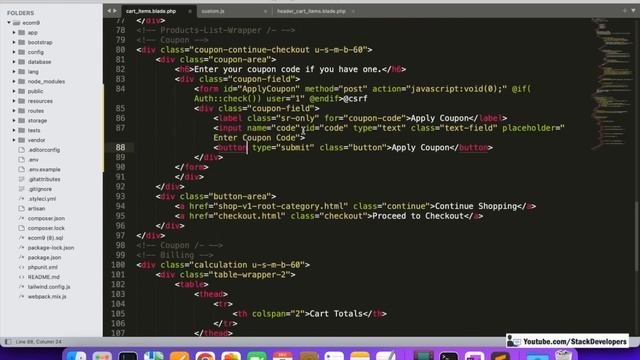Go to the previous tab with the left arrow
This screenshot has width=640, height=360.
pos(109,11)
